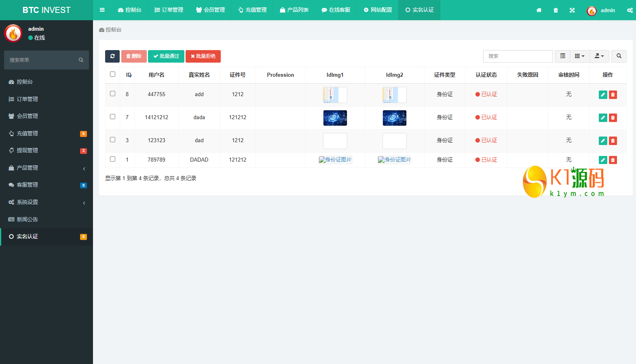This screenshot has height=364, width=636.
Task: Open 充值管理 in the sidebar
Action: pos(46,133)
